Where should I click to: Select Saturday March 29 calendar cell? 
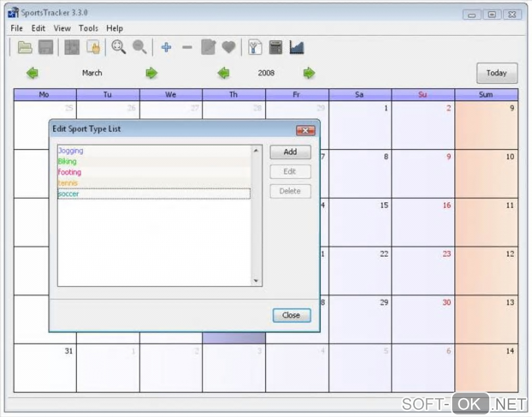360,319
